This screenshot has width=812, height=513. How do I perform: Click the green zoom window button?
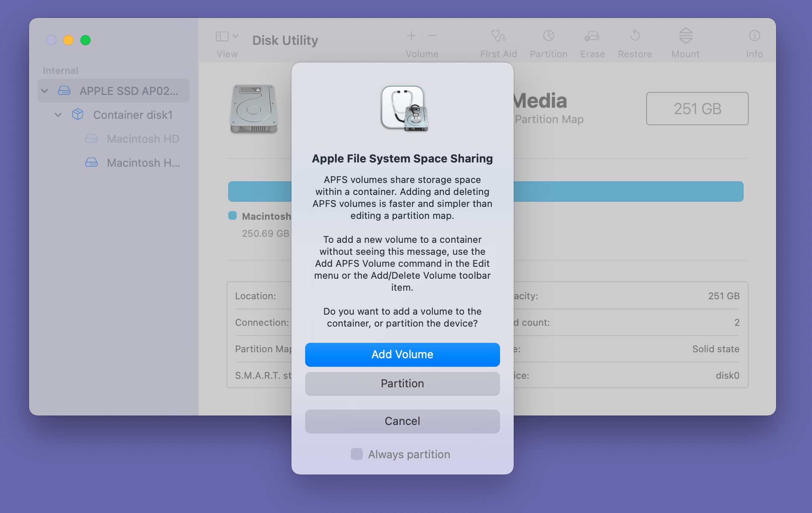(85, 40)
